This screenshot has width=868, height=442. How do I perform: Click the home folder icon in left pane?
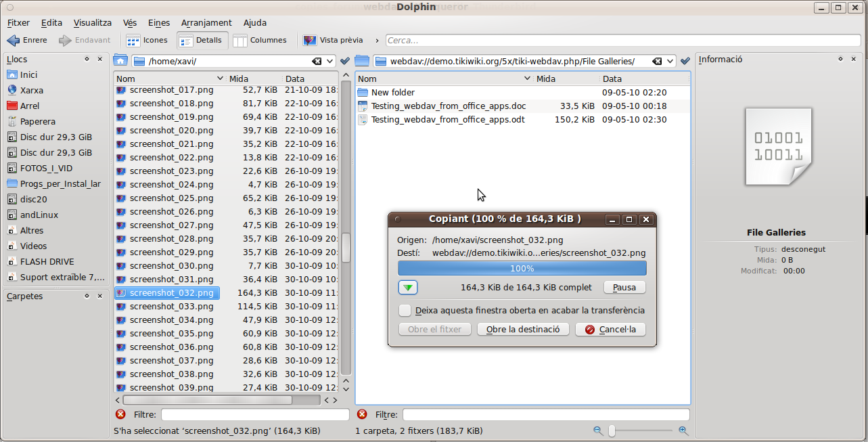(120, 61)
